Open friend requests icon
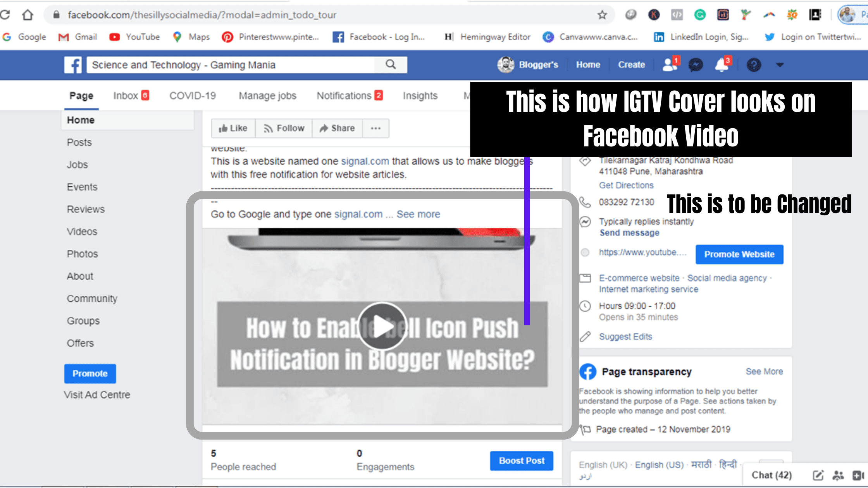868x488 pixels. point(670,64)
